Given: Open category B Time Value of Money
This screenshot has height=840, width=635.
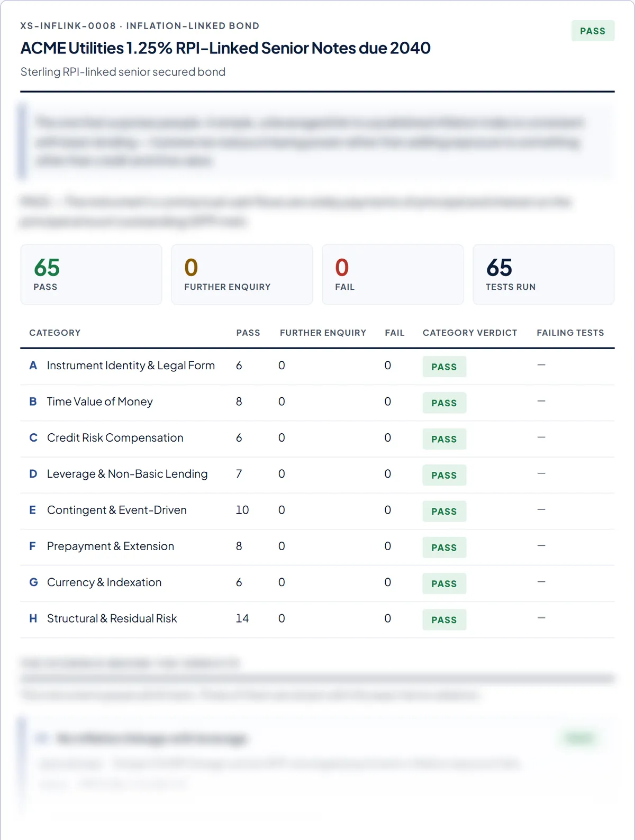Looking at the screenshot, I should tap(317, 403).
